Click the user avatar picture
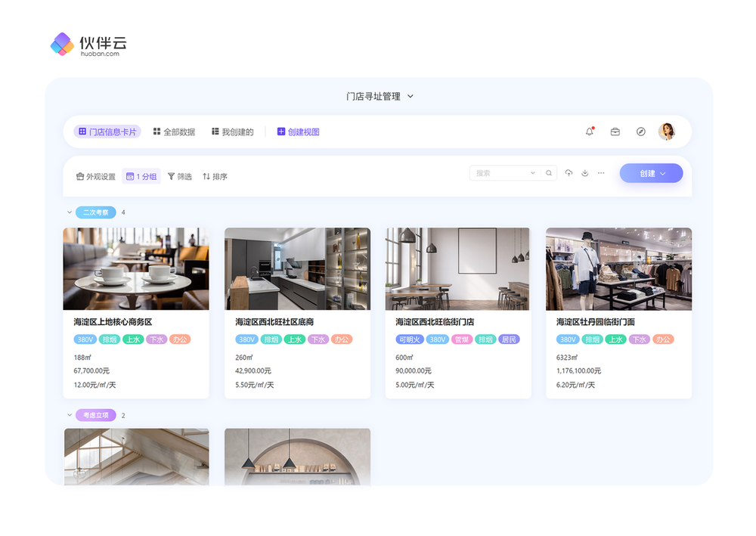This screenshot has height=536, width=756. [x=667, y=132]
